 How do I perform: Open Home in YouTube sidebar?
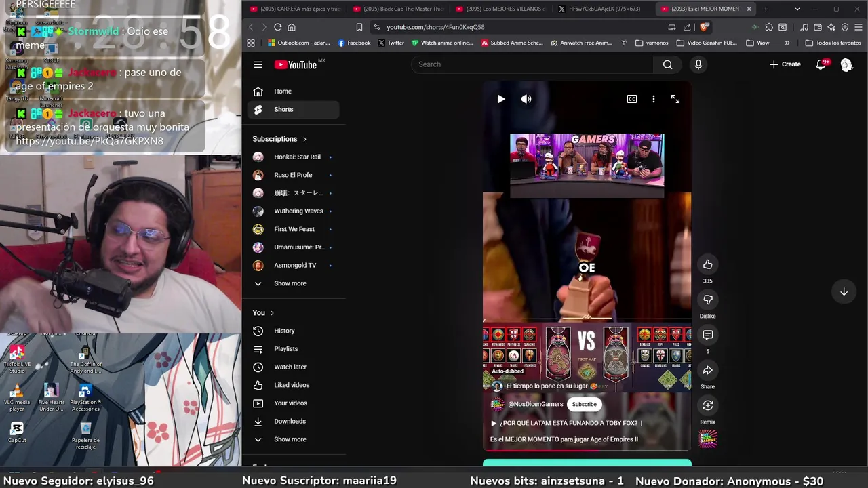[x=293, y=91]
